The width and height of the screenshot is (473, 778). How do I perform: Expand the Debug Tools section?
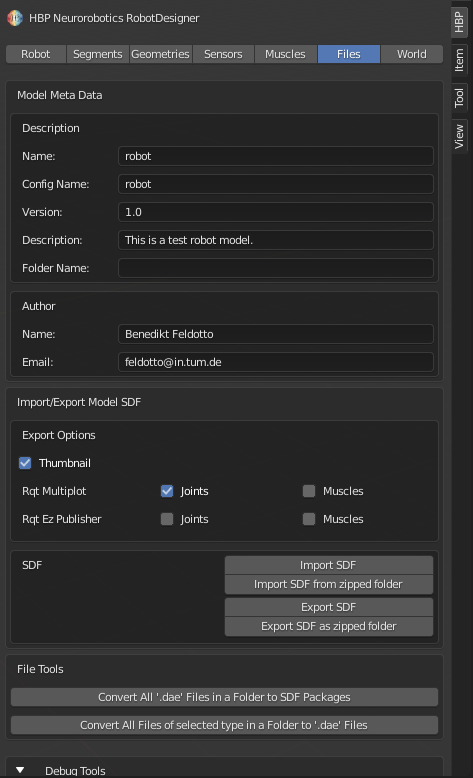20,770
